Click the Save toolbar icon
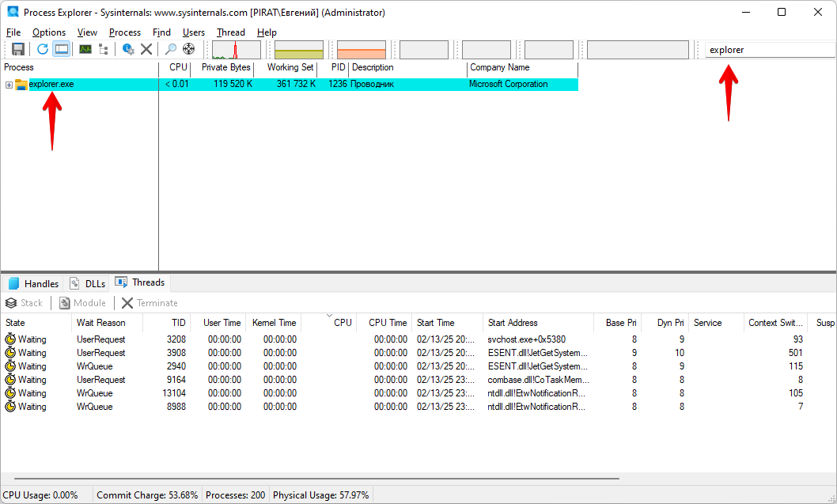 18,49
